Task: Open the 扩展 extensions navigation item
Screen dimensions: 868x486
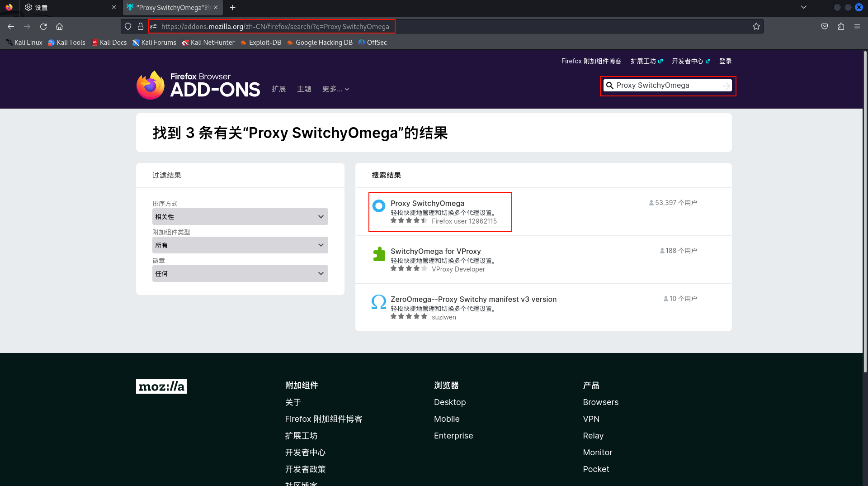Action: click(278, 89)
